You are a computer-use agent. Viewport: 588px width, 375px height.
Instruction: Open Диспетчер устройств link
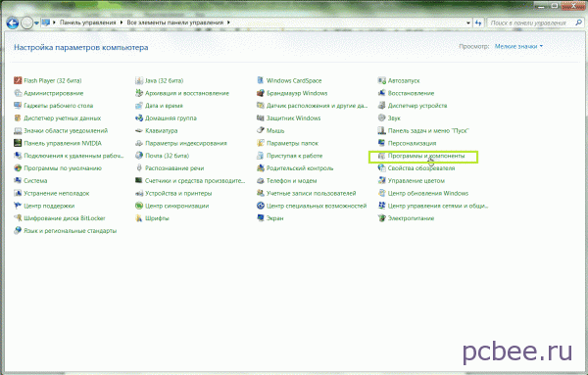[417, 106]
